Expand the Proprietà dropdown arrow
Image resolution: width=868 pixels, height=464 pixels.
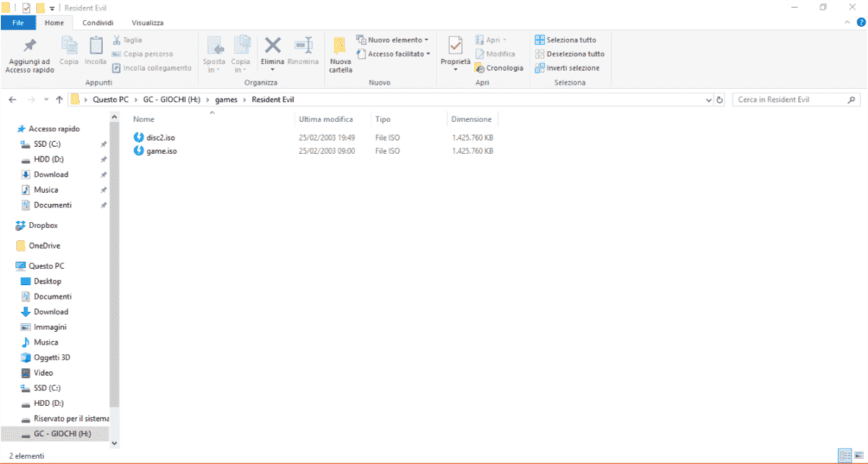click(456, 69)
